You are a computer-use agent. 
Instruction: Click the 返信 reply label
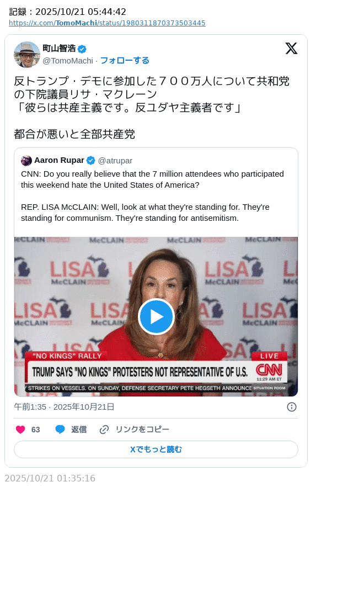pos(79,430)
